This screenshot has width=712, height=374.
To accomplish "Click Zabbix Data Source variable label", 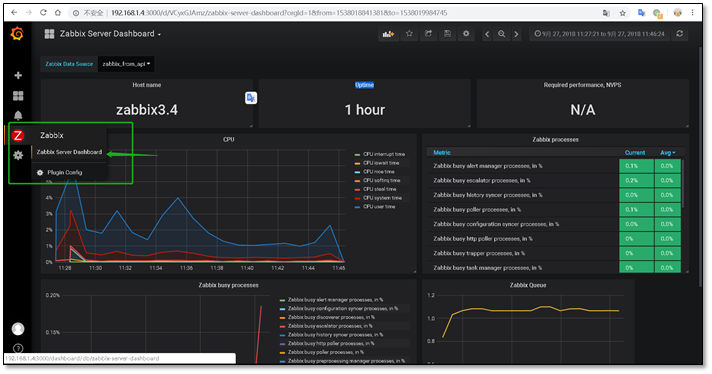I will click(69, 64).
